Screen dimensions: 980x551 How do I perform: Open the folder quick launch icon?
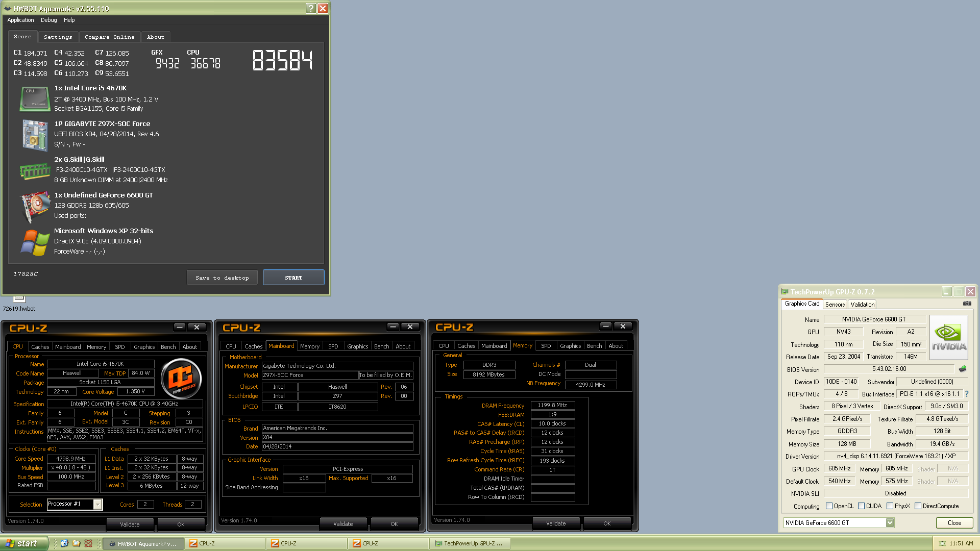76,543
